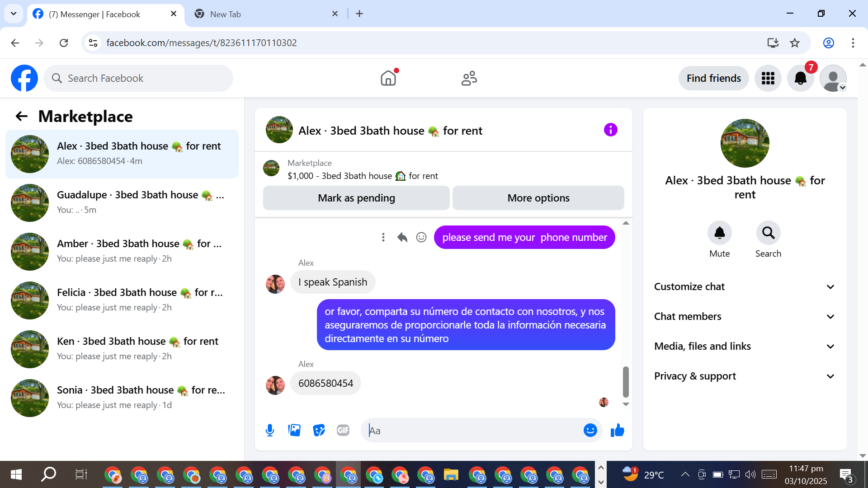Viewport: 868px width, 488px height.
Task: Open a new browser tab
Action: [359, 14]
